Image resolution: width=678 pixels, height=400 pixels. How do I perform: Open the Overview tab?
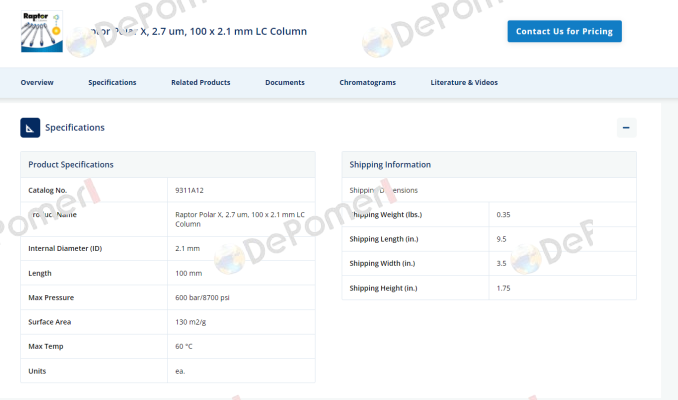tap(37, 82)
